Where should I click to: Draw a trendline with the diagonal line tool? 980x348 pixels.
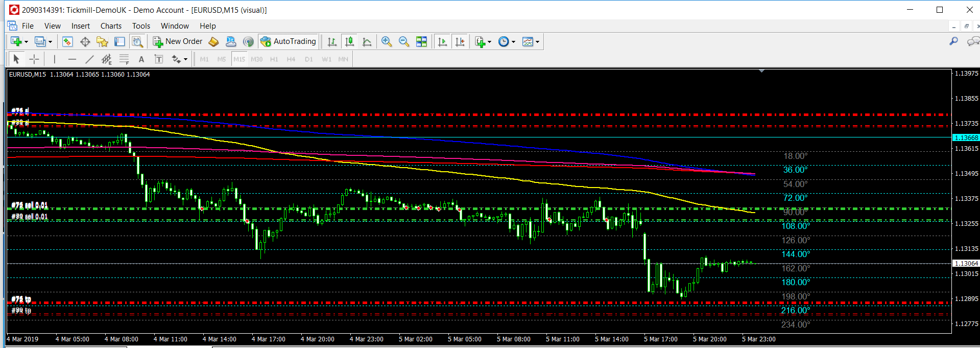tap(89, 59)
